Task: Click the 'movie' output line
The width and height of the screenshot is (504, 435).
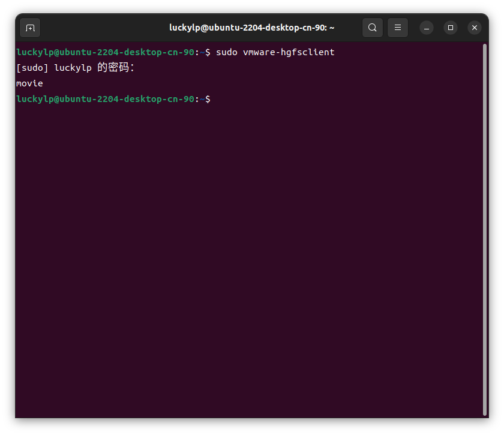Action: tap(29, 83)
